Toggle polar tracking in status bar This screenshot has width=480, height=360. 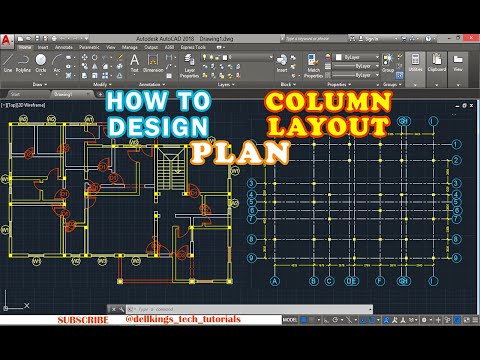pos(336,320)
